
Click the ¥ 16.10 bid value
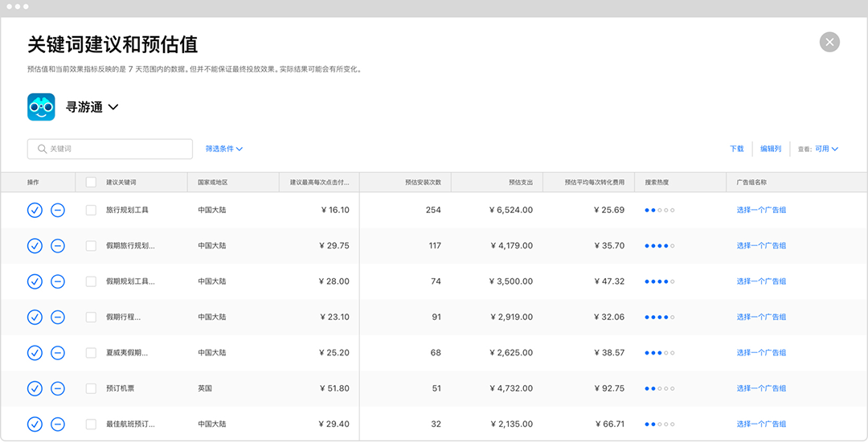coord(335,210)
